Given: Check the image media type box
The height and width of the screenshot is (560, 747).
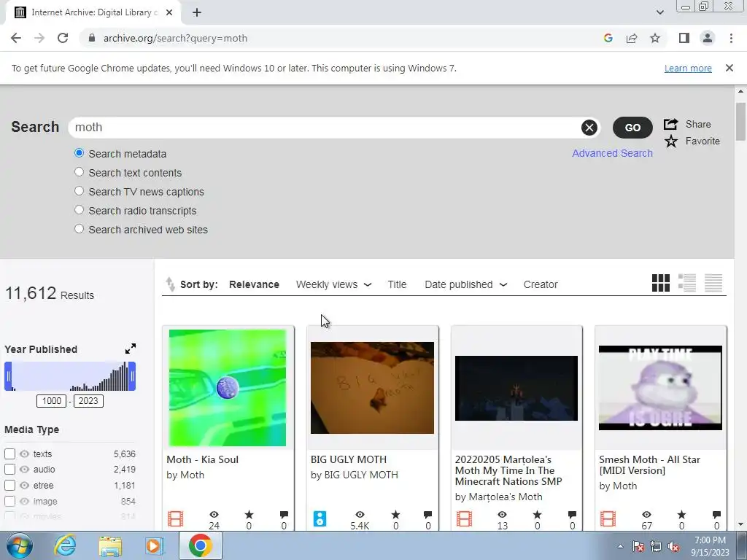Looking at the screenshot, I should point(9,501).
